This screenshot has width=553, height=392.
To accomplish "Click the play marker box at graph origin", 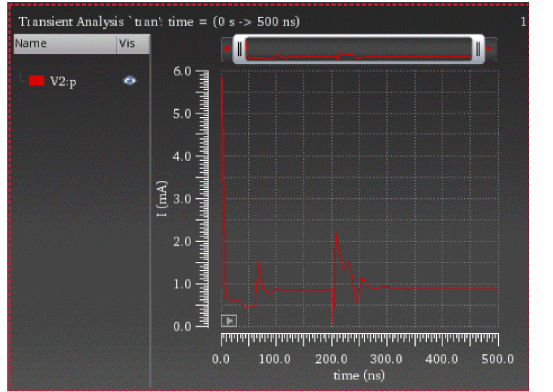I will click(229, 321).
